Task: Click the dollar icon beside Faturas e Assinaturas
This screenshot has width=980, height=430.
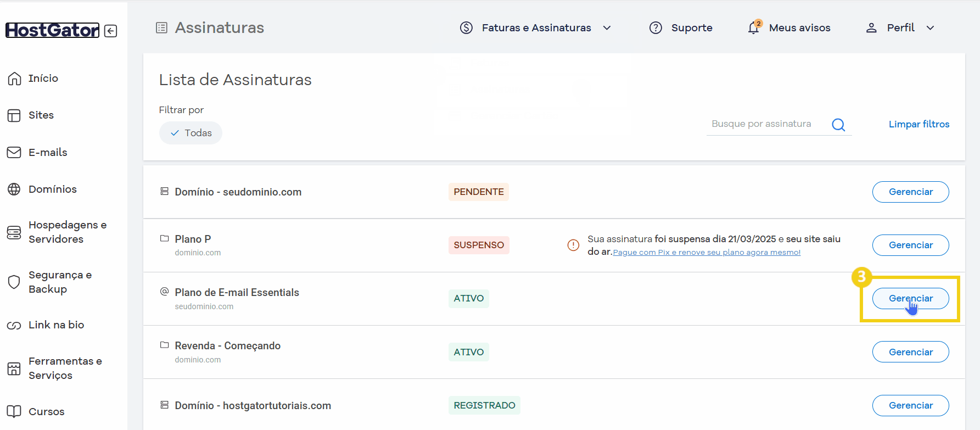Action: tap(466, 27)
